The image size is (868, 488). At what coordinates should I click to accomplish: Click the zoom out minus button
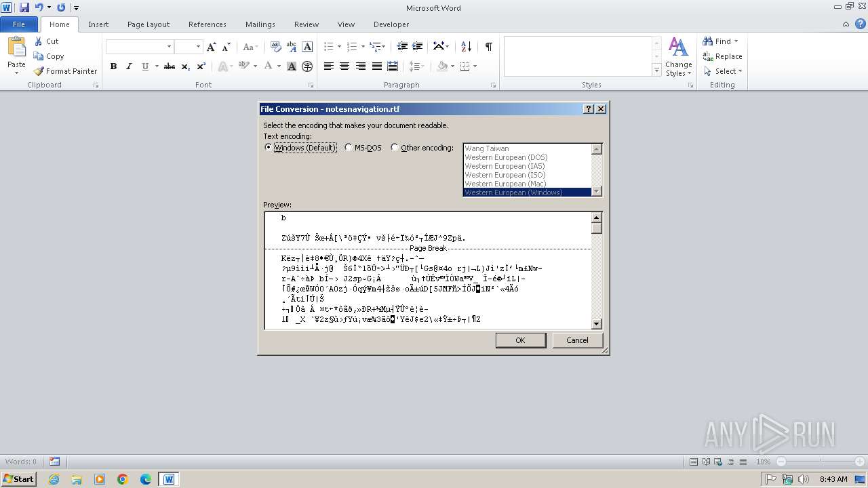coord(781,462)
